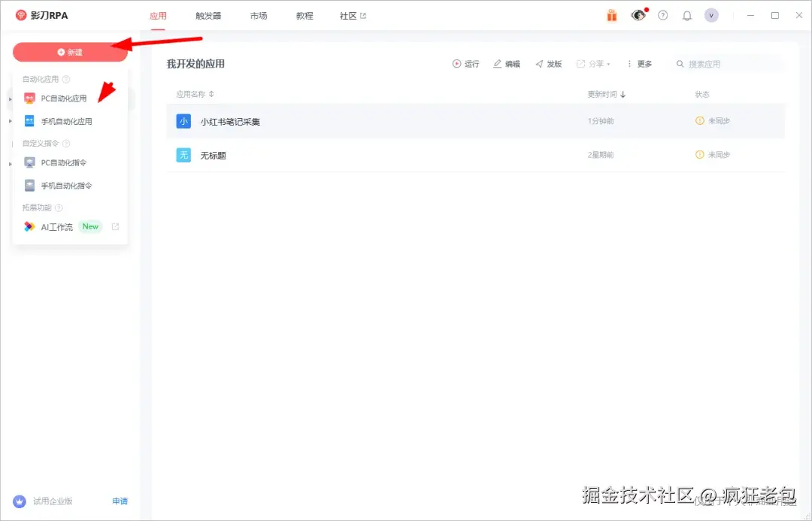
Task: Sort apps by 应用名称 column
Action: [x=195, y=94]
